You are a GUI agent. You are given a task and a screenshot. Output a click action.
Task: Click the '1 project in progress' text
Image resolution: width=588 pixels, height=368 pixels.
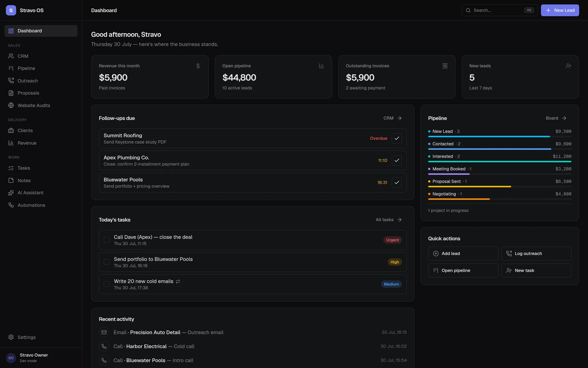[x=448, y=210]
